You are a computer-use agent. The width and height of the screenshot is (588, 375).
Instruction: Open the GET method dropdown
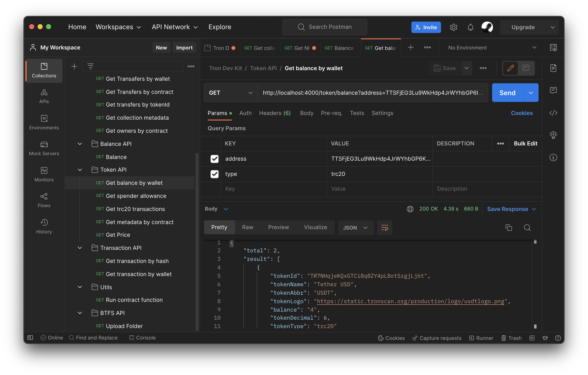click(x=230, y=93)
